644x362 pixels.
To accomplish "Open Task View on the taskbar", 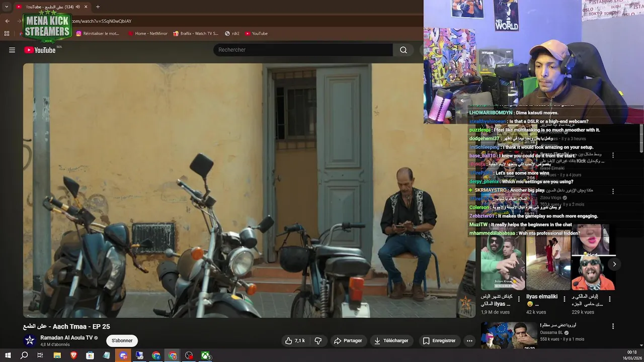I will (40, 355).
